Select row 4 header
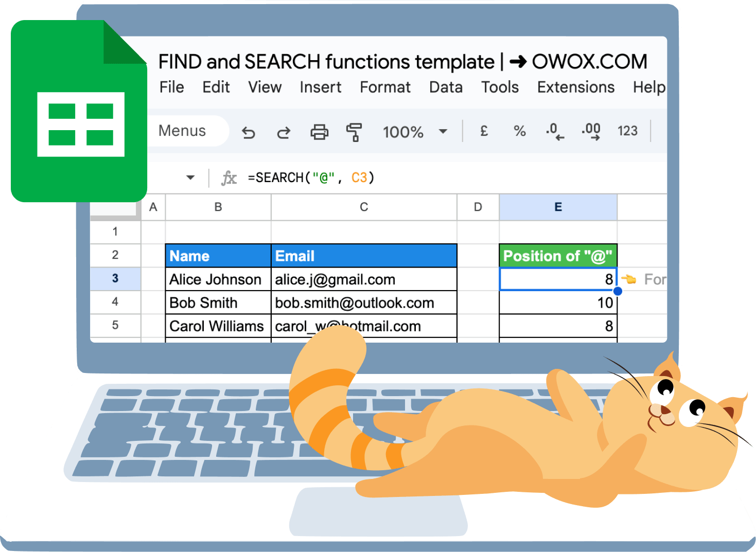The image size is (756, 552). [115, 302]
